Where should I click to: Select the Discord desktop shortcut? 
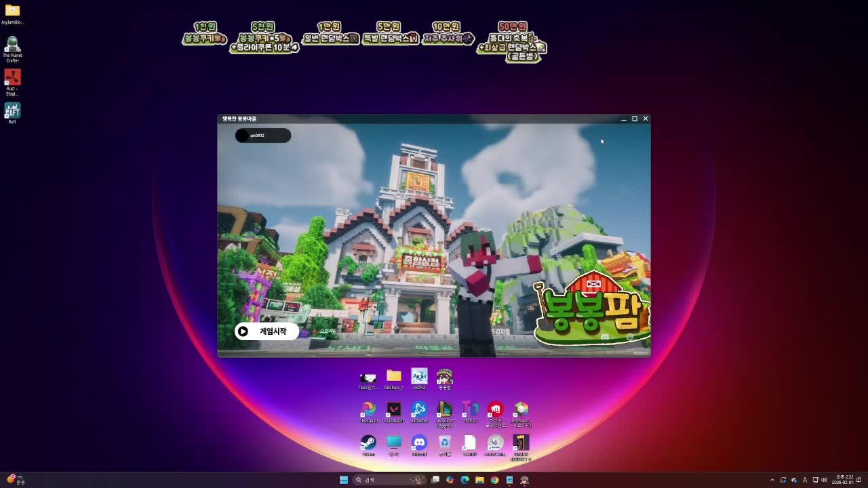tap(419, 446)
